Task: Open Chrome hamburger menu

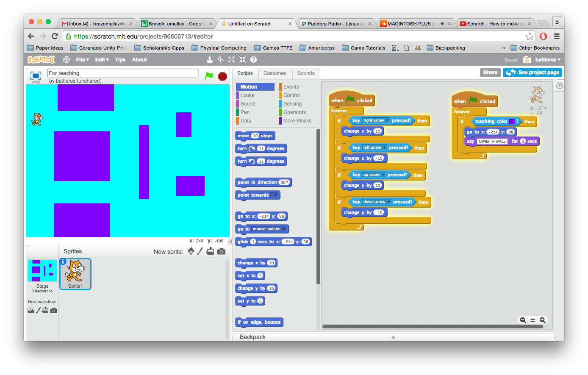Action: 557,36
